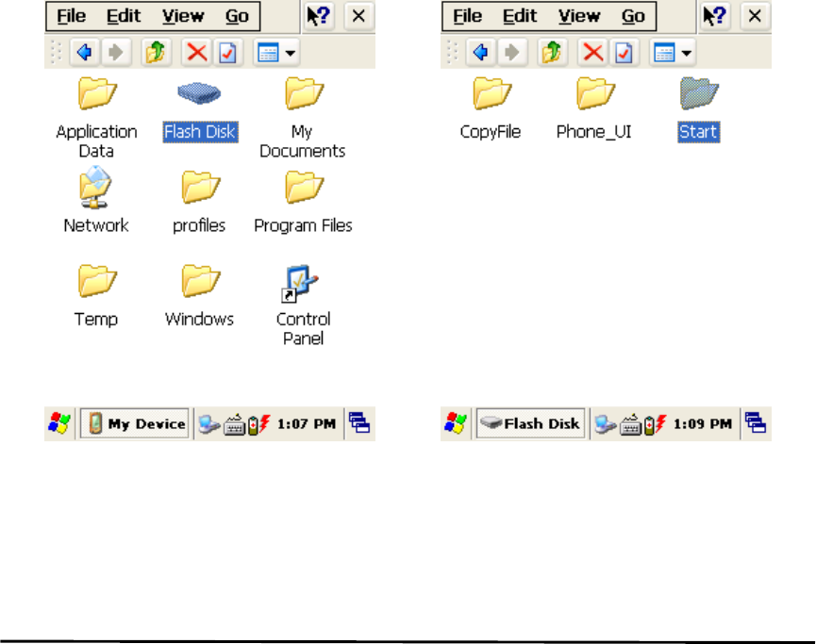This screenshot has width=816, height=644.
Task: Click Help question icon in Flash Disk window
Action: [x=714, y=16]
